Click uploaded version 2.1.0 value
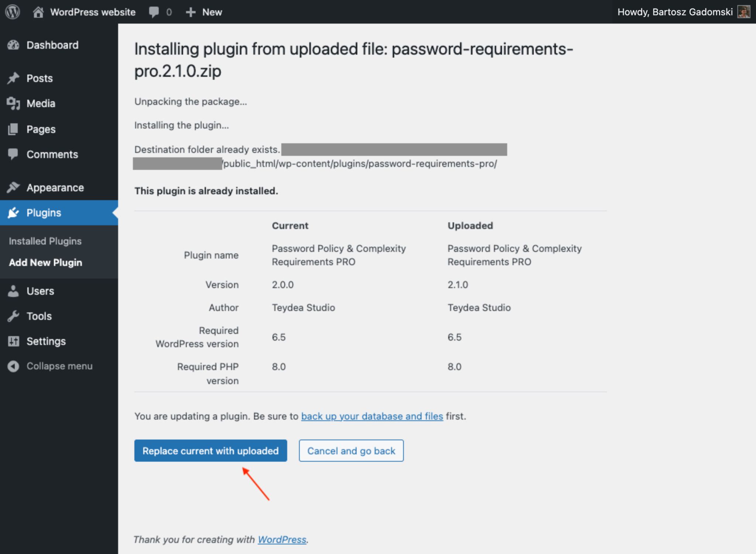This screenshot has width=756, height=554. 458,285
